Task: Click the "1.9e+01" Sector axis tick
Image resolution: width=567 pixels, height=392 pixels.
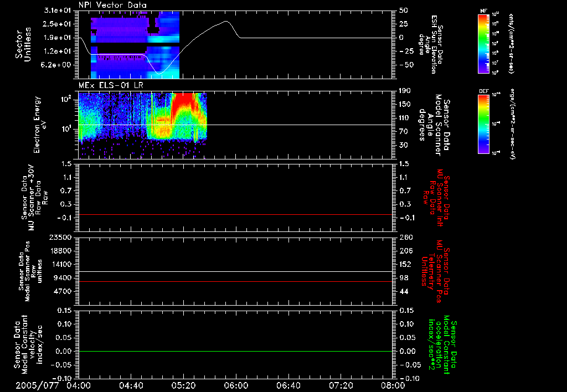Action: [57, 38]
